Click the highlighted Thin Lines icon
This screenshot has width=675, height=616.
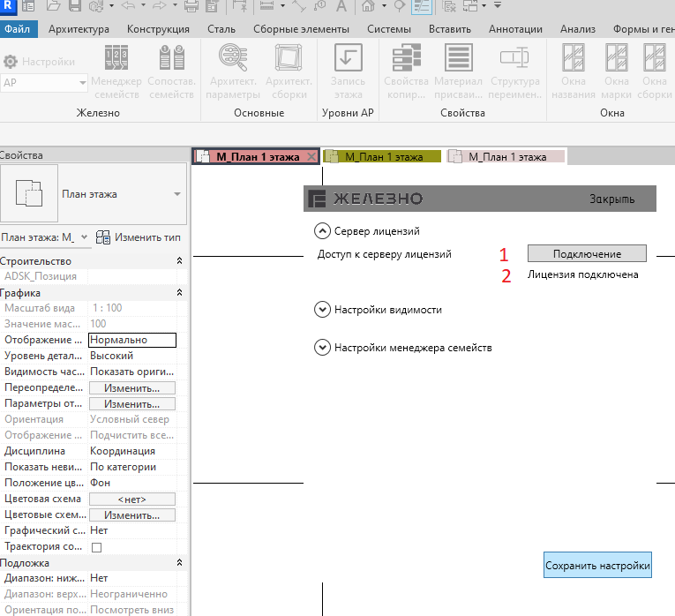pyautogui.click(x=422, y=5)
